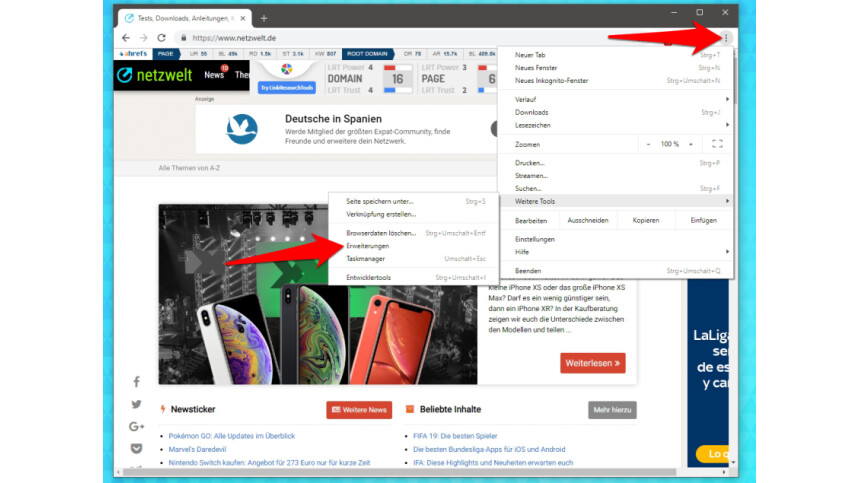Expand the Hilfe submenu
This screenshot has height=483, width=858.
(616, 252)
